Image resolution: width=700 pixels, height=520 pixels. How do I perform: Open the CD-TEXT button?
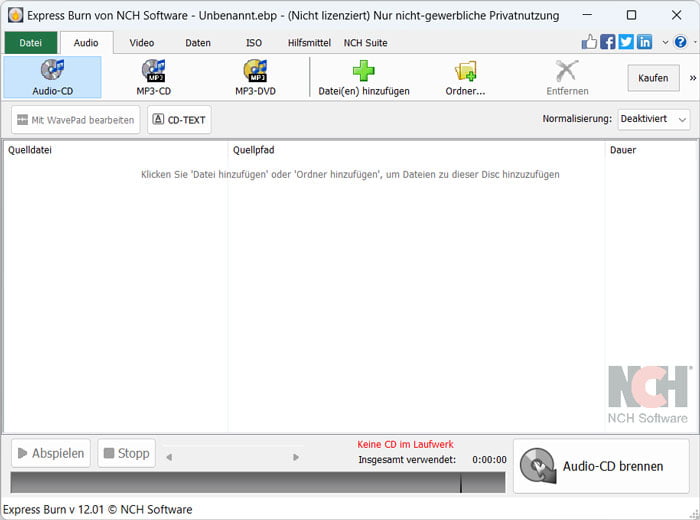179,120
